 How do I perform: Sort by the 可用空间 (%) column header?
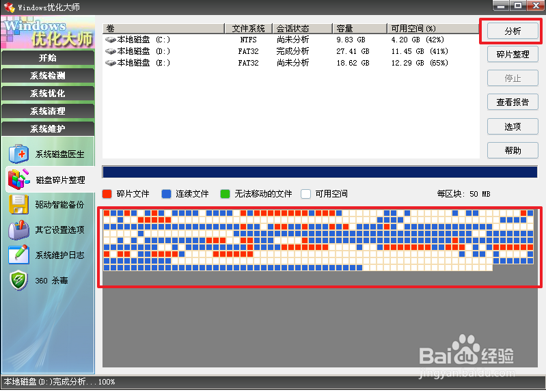click(433, 28)
